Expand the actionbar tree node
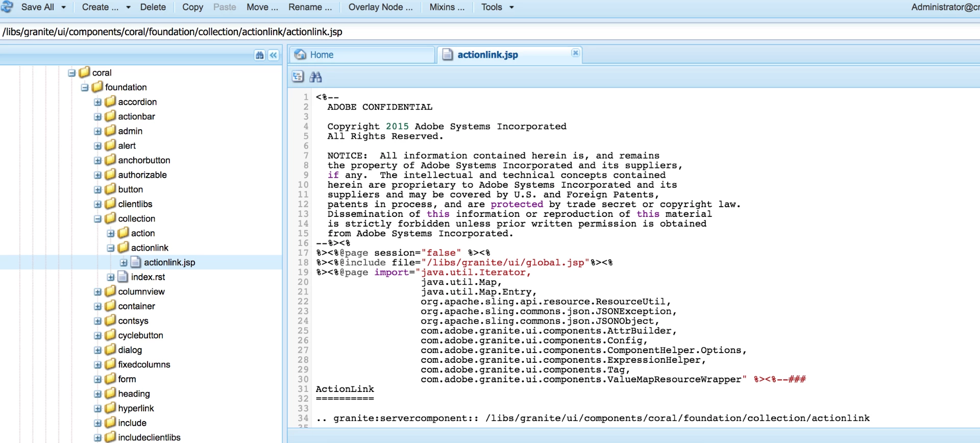Screen dimensions: 980x443 tap(97, 117)
